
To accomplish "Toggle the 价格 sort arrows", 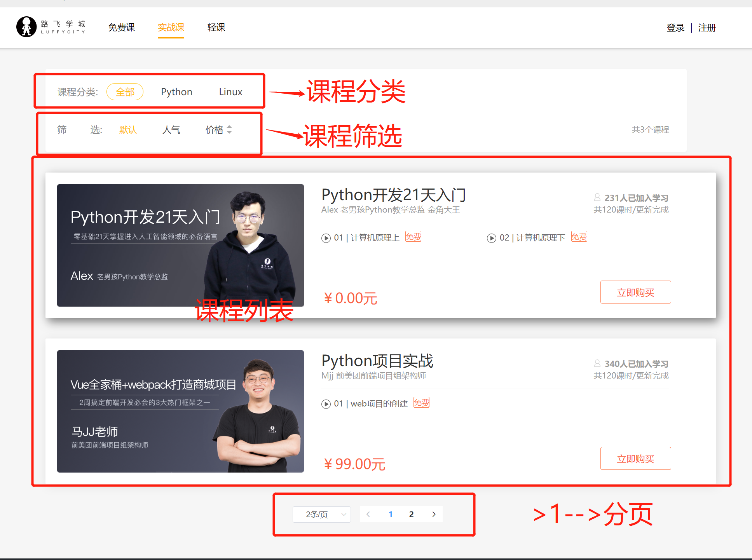I will tap(229, 129).
